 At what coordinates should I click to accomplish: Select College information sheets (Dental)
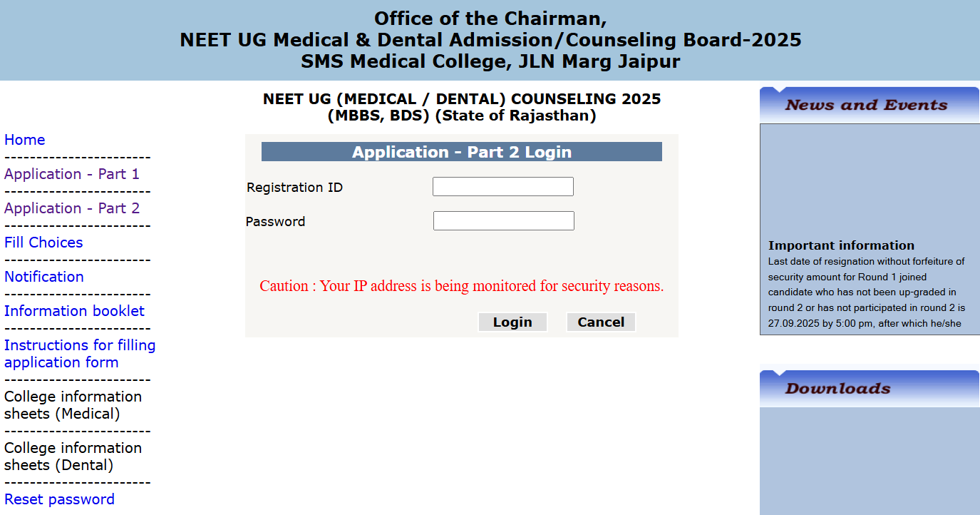(73, 457)
